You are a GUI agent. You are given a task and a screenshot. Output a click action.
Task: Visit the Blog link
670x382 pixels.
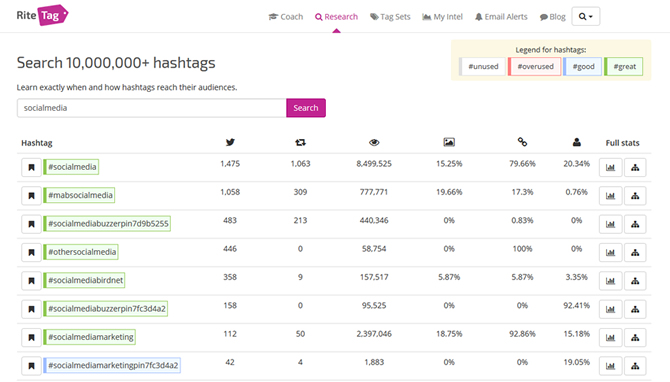click(552, 17)
